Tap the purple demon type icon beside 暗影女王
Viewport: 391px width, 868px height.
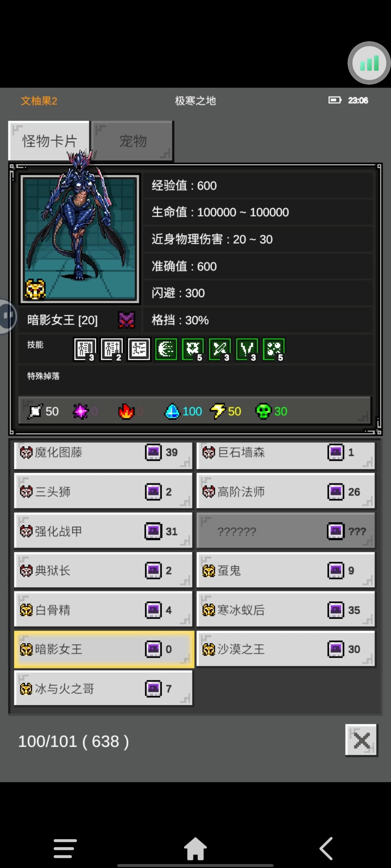click(x=127, y=320)
